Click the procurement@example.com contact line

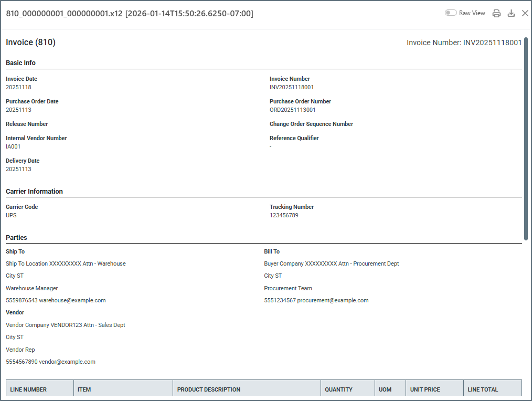click(x=316, y=301)
